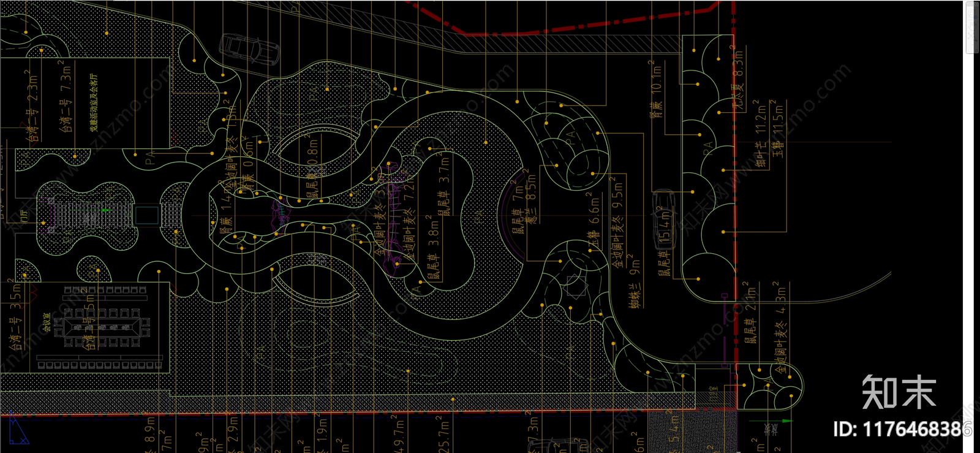
Task: Click the 会议室 room label
Action: 47,323
